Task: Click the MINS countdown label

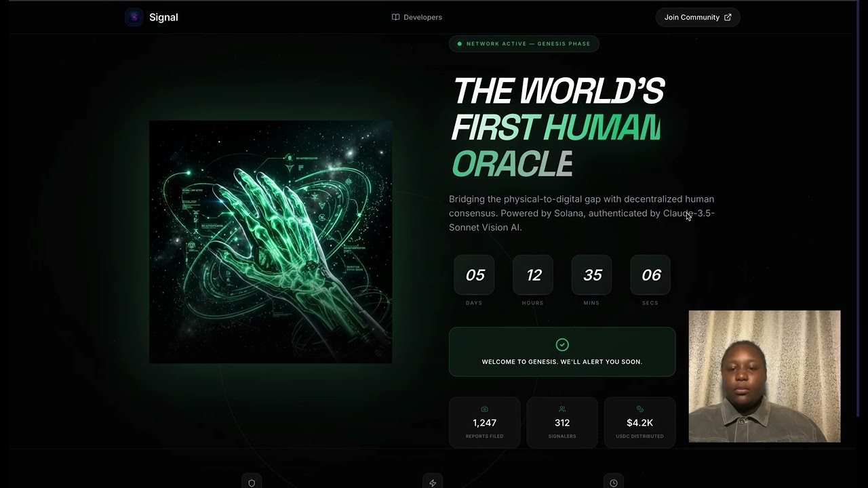Action: 591,303
